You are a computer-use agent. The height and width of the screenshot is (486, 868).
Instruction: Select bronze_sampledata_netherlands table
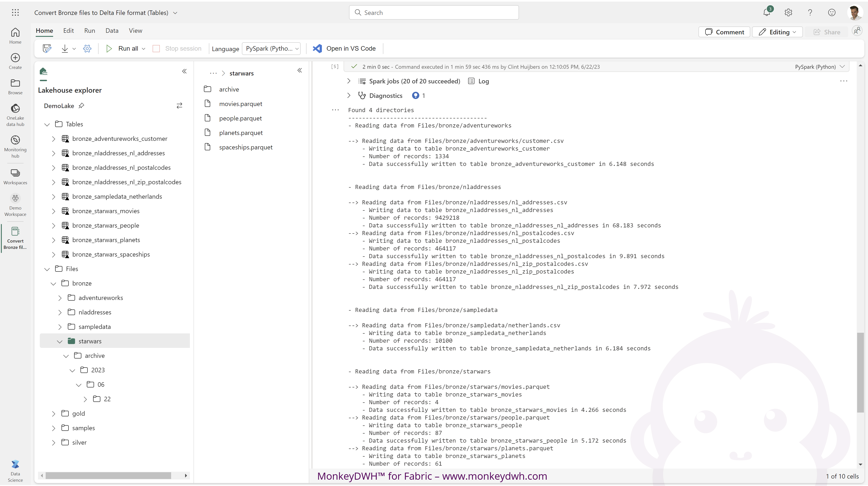coord(117,196)
